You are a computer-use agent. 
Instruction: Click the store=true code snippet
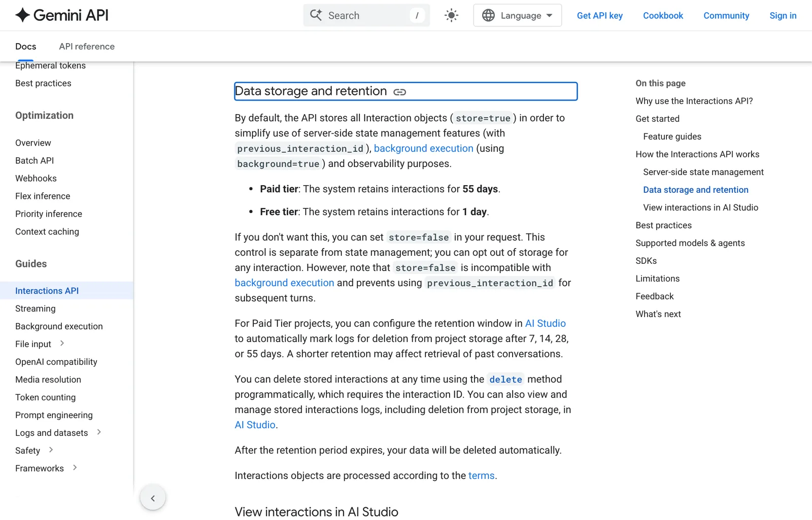(x=483, y=118)
